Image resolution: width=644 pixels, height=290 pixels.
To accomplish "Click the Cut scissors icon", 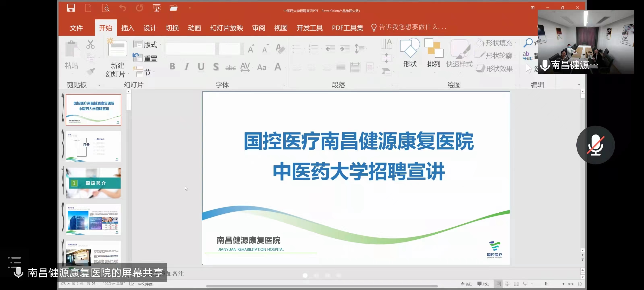I will pyautogui.click(x=91, y=44).
